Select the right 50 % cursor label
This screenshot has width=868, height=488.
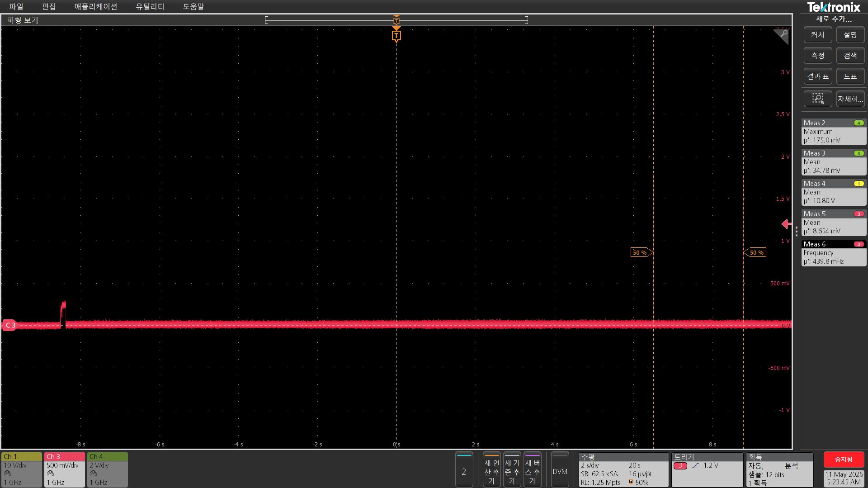point(755,252)
